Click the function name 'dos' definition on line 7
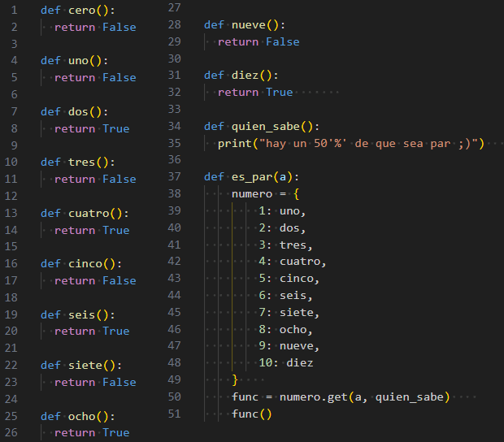This screenshot has width=504, height=442. click(x=78, y=112)
